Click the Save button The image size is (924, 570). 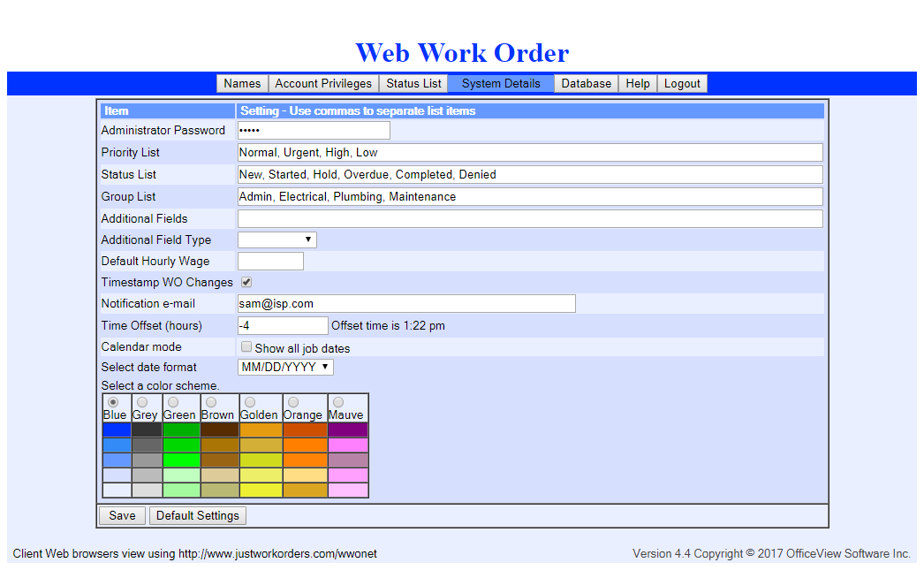122,516
